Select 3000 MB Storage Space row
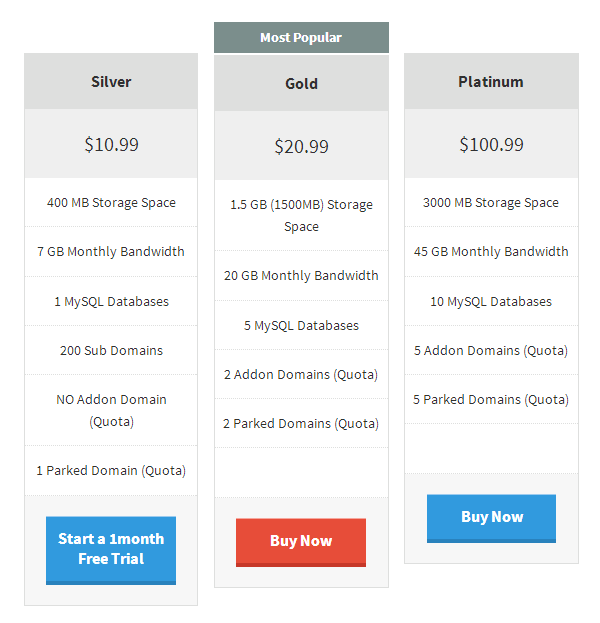 pyautogui.click(x=491, y=203)
